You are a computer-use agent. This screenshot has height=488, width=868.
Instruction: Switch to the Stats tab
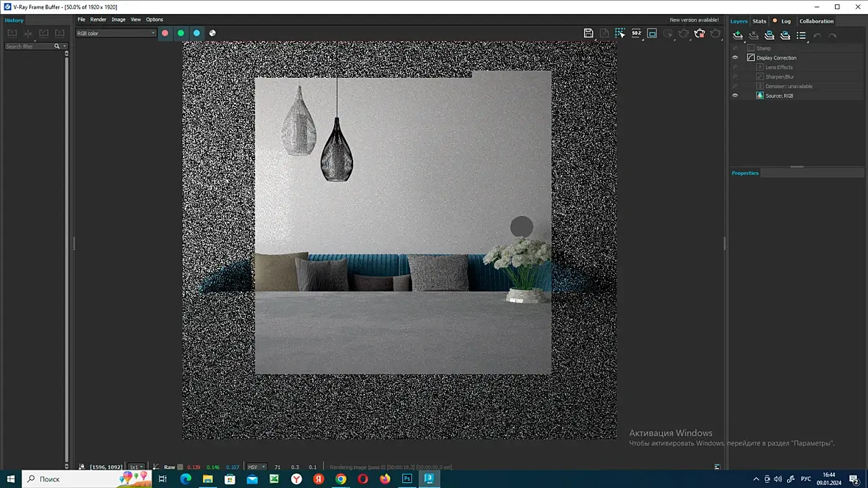coord(759,21)
